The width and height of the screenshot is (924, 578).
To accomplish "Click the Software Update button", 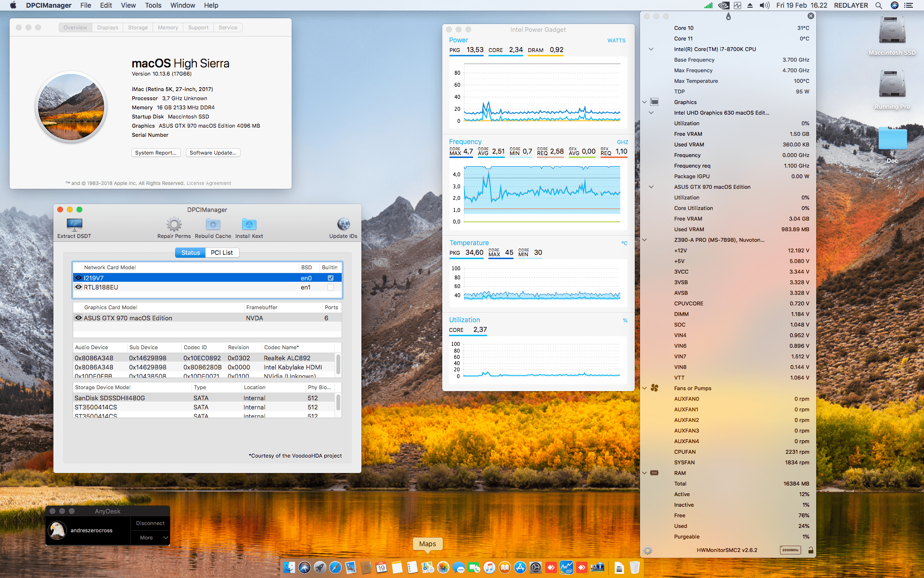I will [x=213, y=153].
